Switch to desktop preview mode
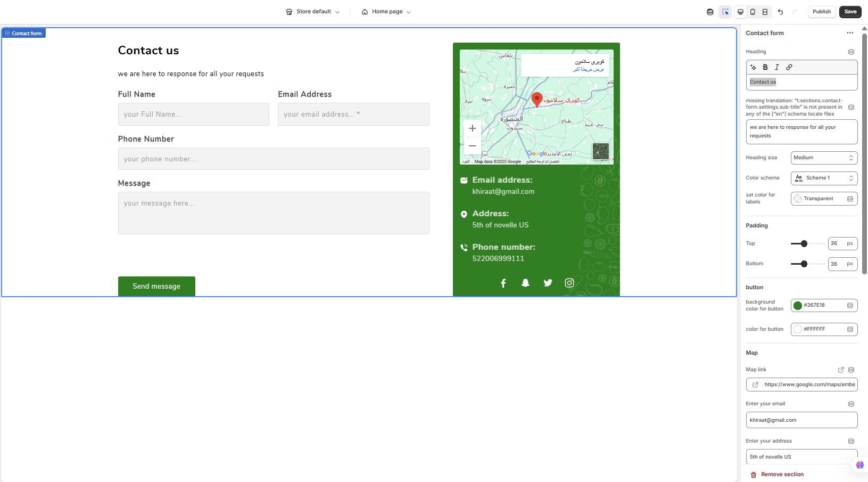Viewport: 868px width, 482px height. [740, 12]
